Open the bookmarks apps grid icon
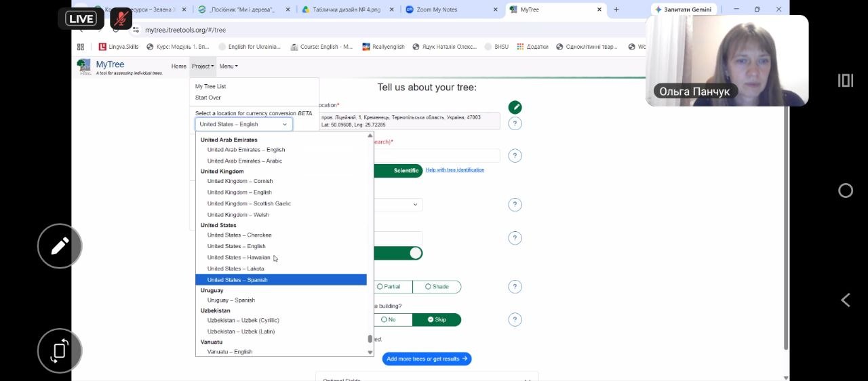Screen dimensions: 868x381 click(x=81, y=47)
